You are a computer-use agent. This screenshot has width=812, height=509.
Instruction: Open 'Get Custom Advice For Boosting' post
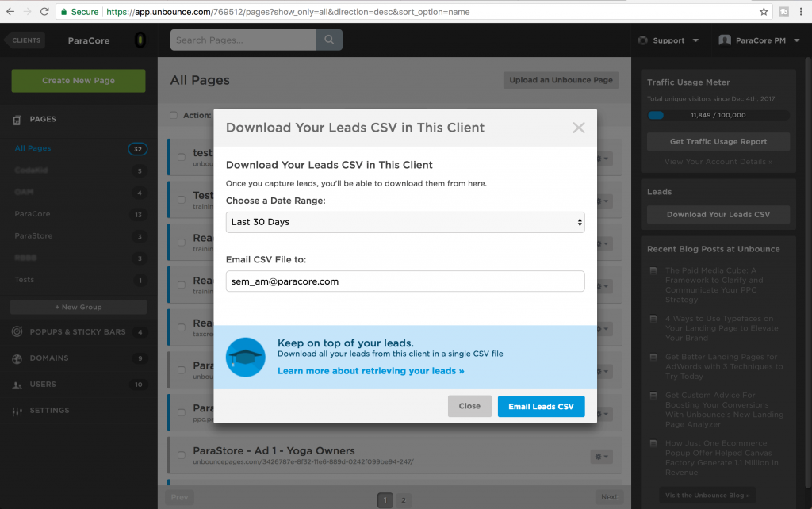725,410
